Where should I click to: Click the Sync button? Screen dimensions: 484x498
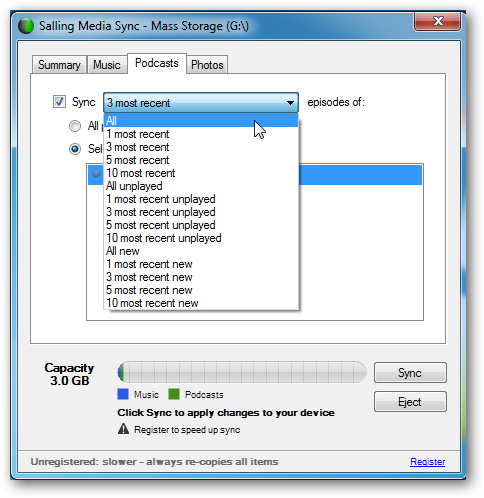(x=410, y=373)
